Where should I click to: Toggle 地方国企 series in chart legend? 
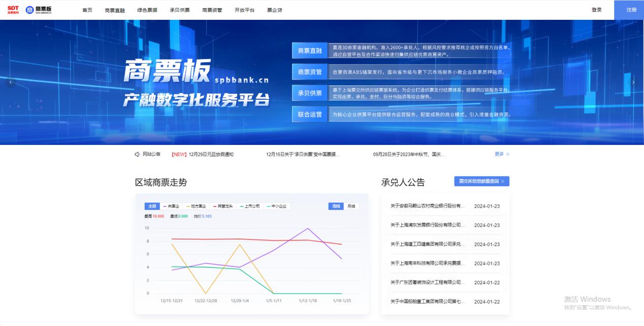(196, 206)
